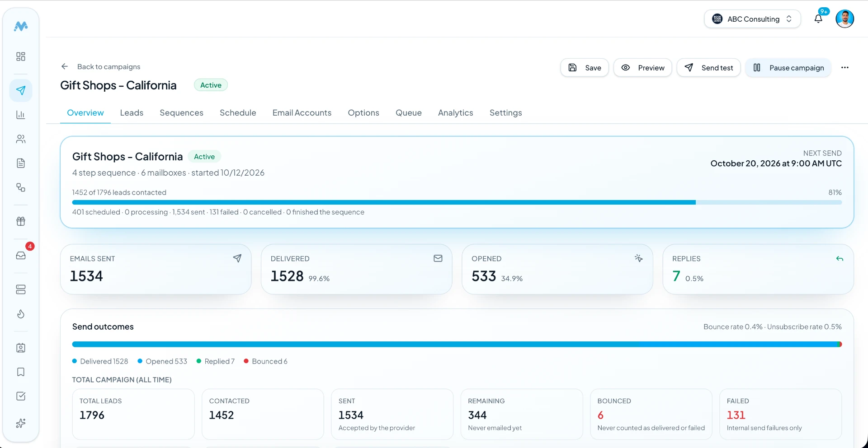Click the gift box sidebar icon
This screenshot has width=868, height=448.
(x=21, y=221)
